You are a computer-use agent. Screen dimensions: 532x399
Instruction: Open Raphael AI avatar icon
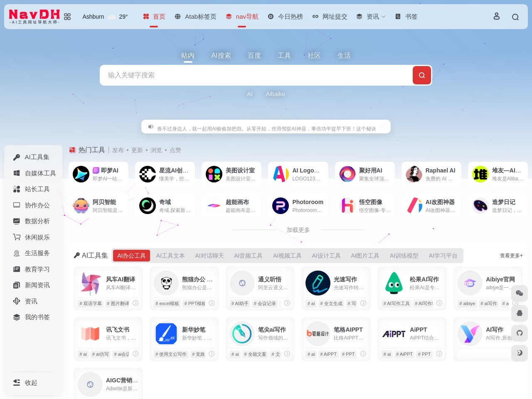(x=414, y=174)
